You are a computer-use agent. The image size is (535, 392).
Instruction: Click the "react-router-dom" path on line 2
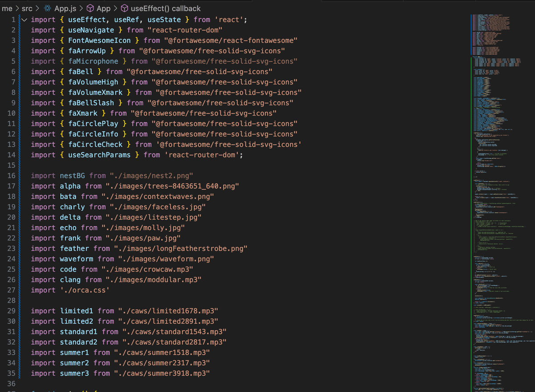point(185,30)
